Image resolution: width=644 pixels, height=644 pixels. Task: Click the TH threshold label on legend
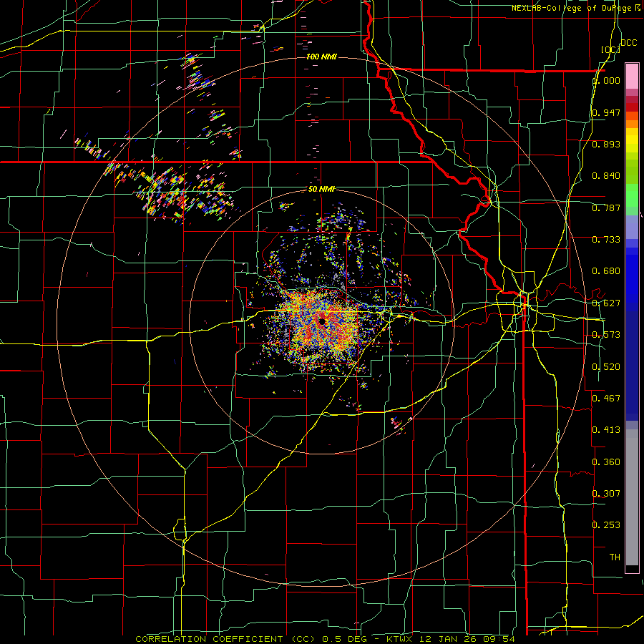pyautogui.click(x=615, y=557)
